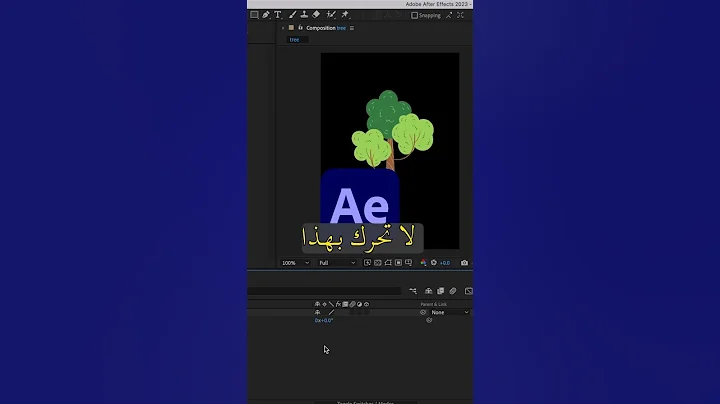Click the Parent & Link column header

tap(433, 304)
